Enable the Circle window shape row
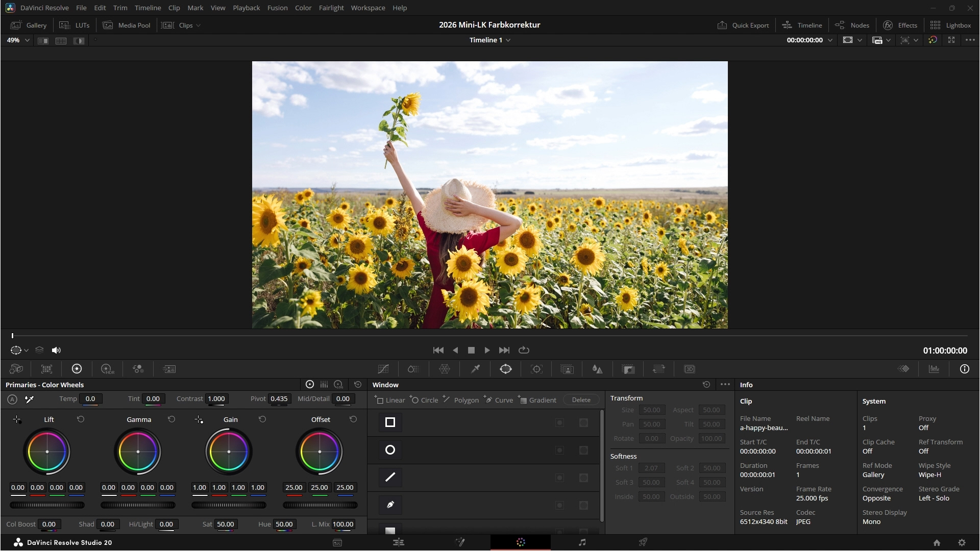The image size is (980, 551). coord(390,450)
